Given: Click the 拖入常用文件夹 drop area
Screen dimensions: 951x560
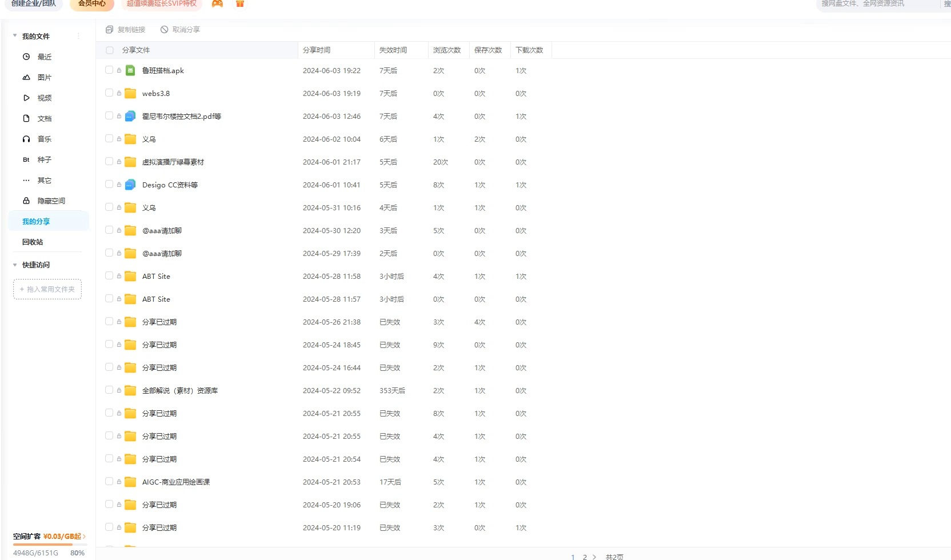Looking at the screenshot, I should pyautogui.click(x=47, y=289).
